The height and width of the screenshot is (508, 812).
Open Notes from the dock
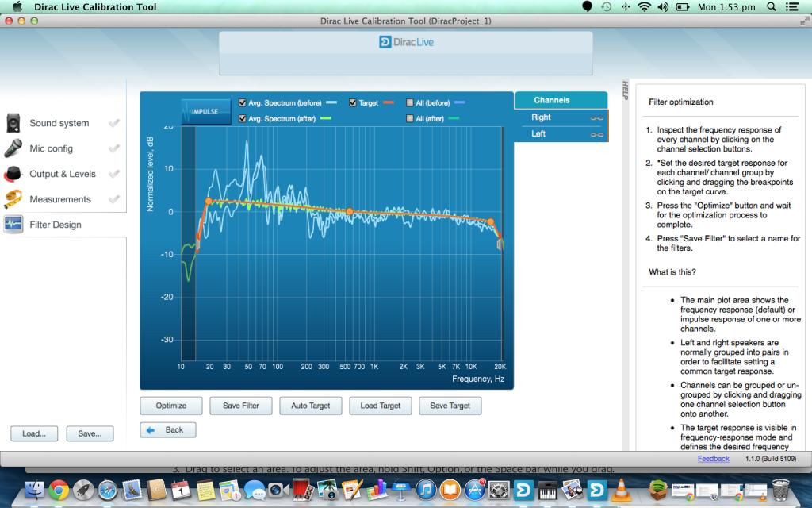click(205, 490)
